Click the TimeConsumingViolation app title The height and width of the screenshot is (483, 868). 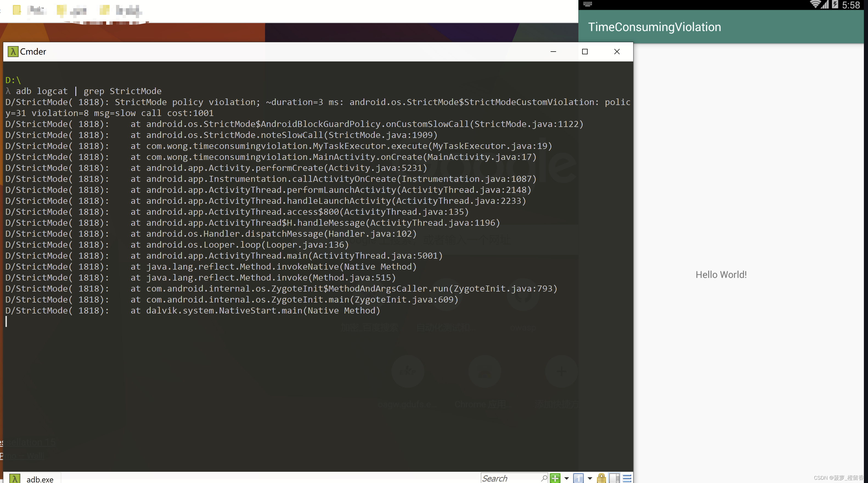pyautogui.click(x=654, y=27)
